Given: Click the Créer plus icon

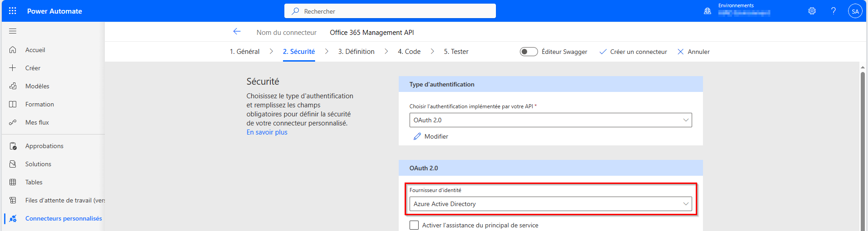Looking at the screenshot, I should 13,68.
